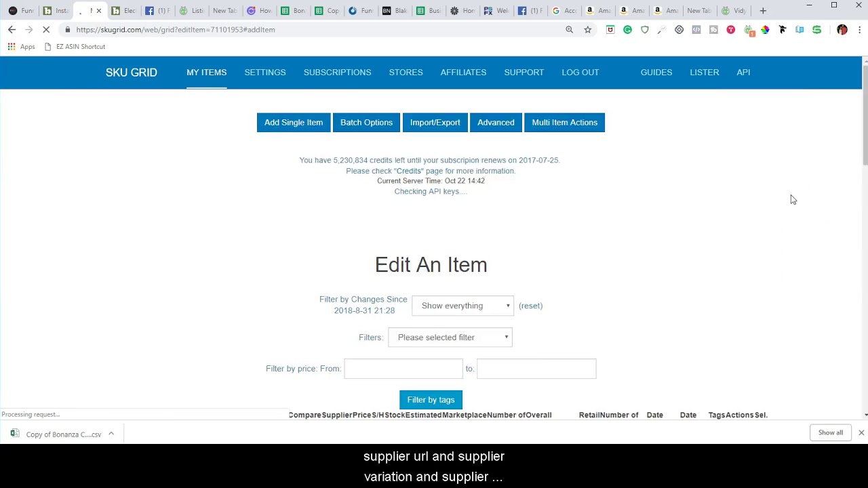Viewport: 868px width, 488px height.
Task: Open the download item options chevron
Action: coord(111,434)
